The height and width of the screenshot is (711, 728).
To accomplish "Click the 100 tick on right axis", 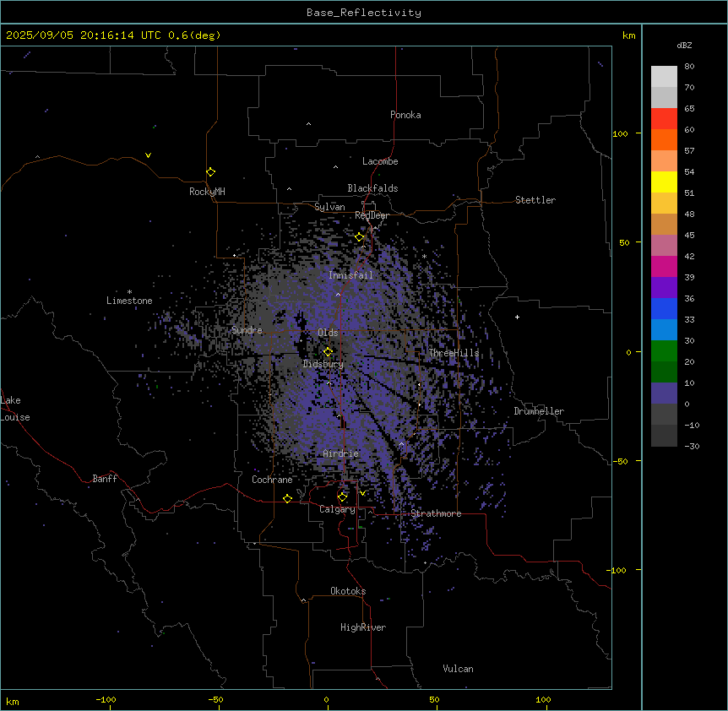I will pyautogui.click(x=620, y=133).
